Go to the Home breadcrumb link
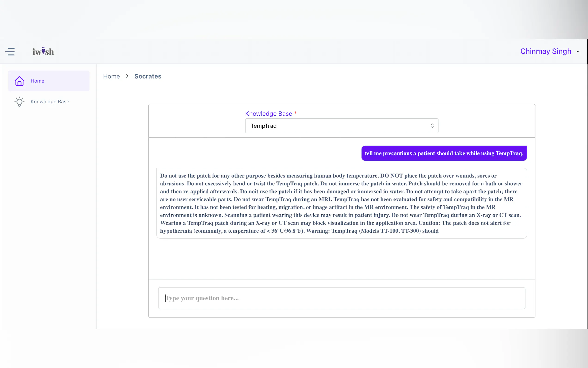588x368 pixels. [x=111, y=76]
